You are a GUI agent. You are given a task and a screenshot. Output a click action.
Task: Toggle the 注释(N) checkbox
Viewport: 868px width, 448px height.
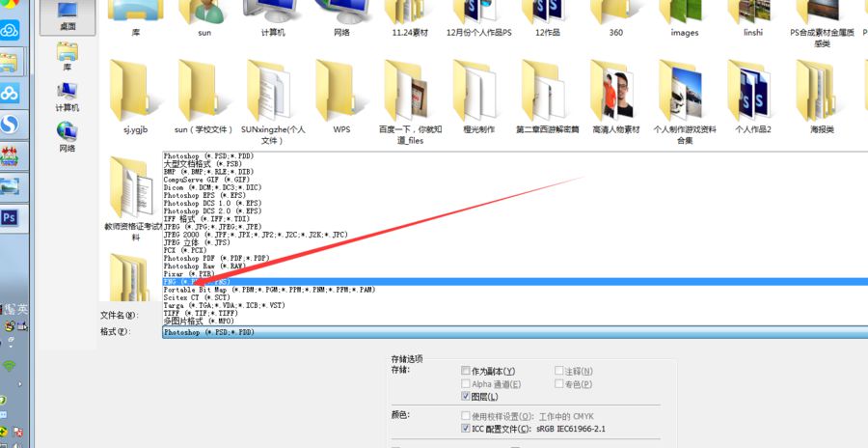tap(559, 371)
